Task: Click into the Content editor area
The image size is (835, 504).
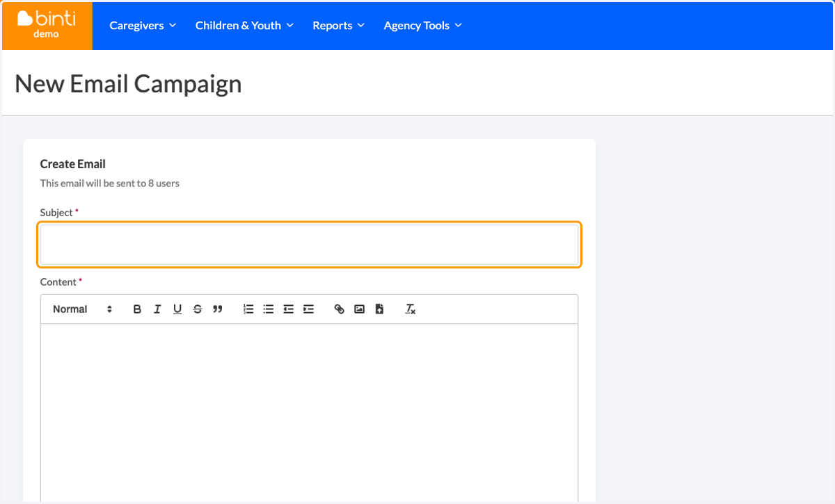Action: [309, 413]
